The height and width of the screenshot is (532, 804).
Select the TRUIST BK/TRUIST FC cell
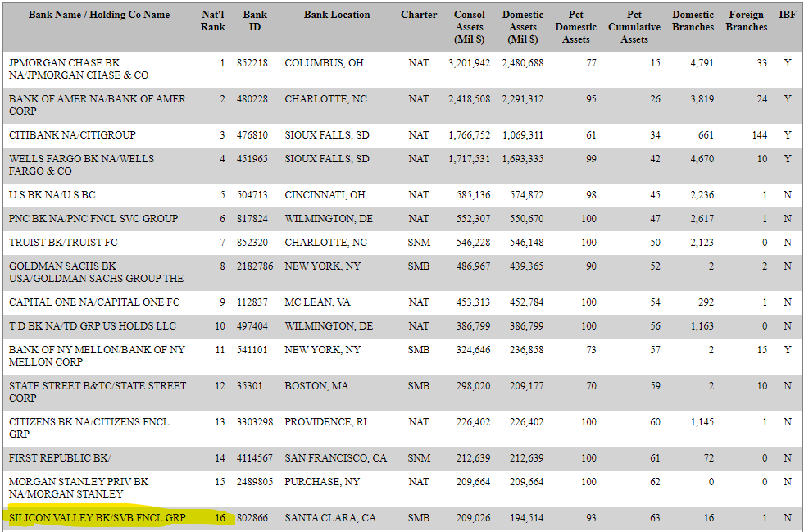[x=63, y=243]
